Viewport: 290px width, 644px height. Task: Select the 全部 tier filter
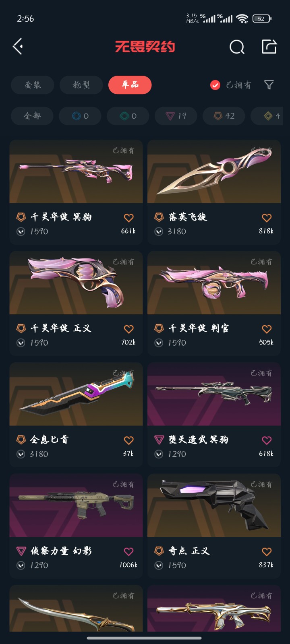click(32, 116)
